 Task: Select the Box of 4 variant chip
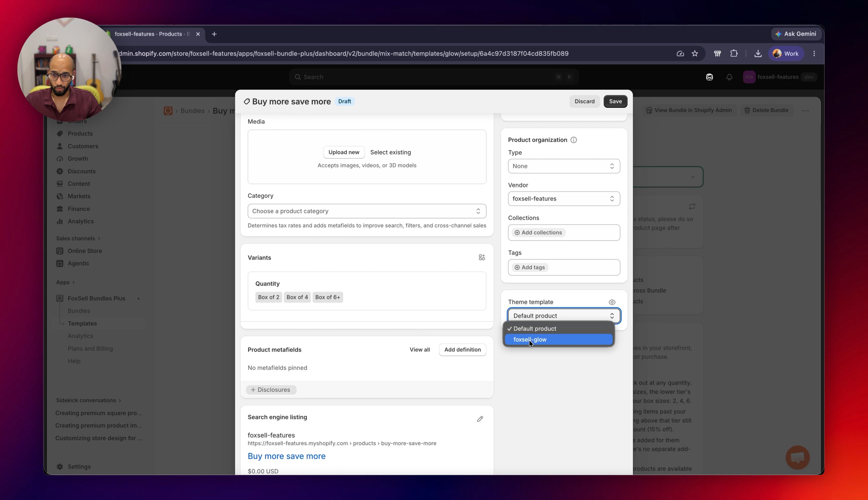click(x=297, y=297)
